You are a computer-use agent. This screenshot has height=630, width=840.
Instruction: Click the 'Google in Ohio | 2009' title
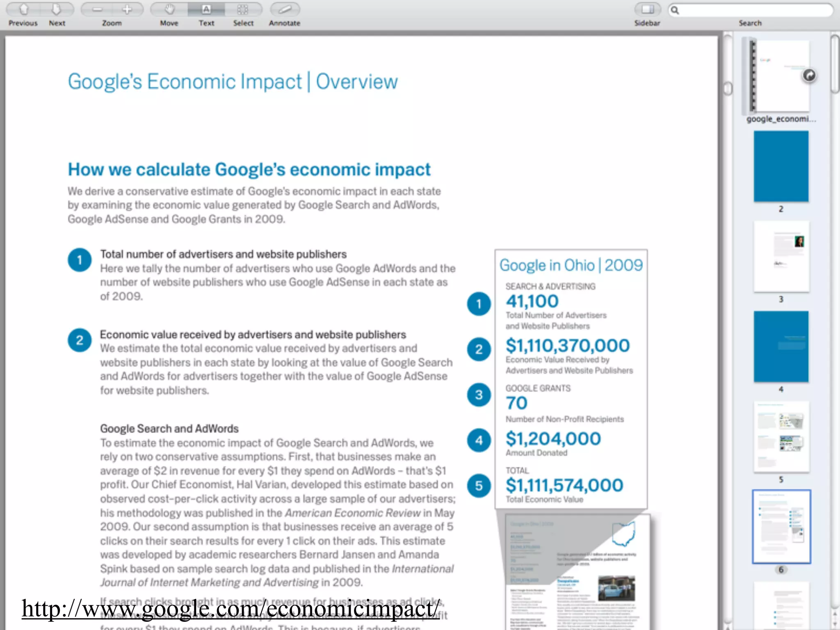tap(571, 265)
